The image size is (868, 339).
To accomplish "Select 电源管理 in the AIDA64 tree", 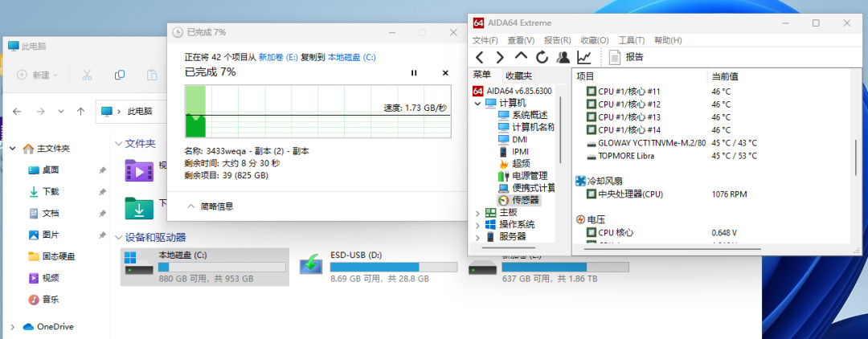I will [x=523, y=176].
